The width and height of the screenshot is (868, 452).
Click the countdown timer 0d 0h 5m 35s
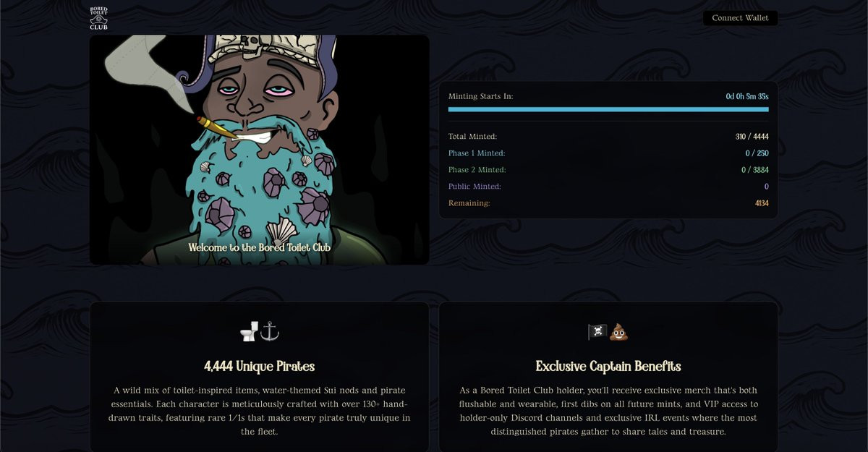747,96
